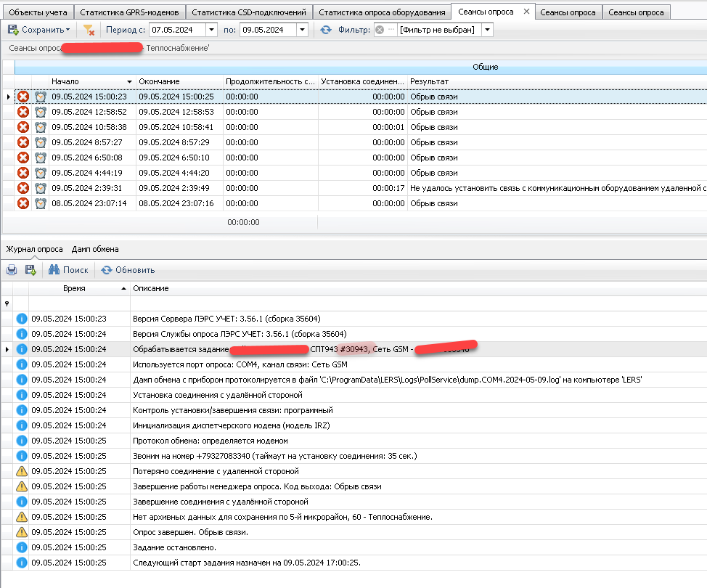Select 'Инициализация диспетчерского модема' row
The image size is (707, 588).
point(354,425)
